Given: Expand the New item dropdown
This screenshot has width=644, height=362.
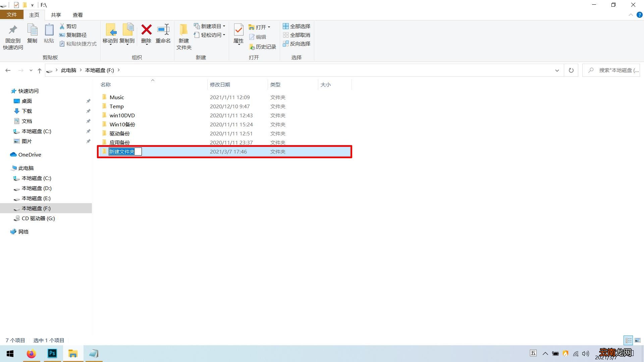Looking at the screenshot, I should (224, 26).
